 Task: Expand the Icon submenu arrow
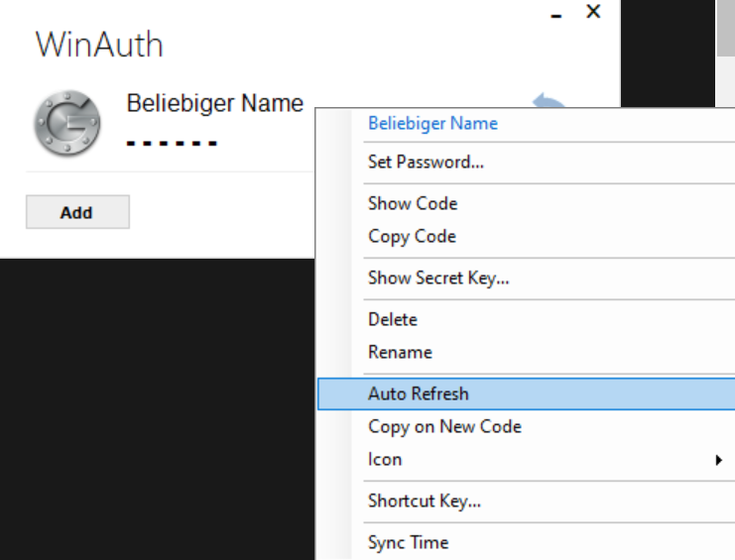pos(718,460)
